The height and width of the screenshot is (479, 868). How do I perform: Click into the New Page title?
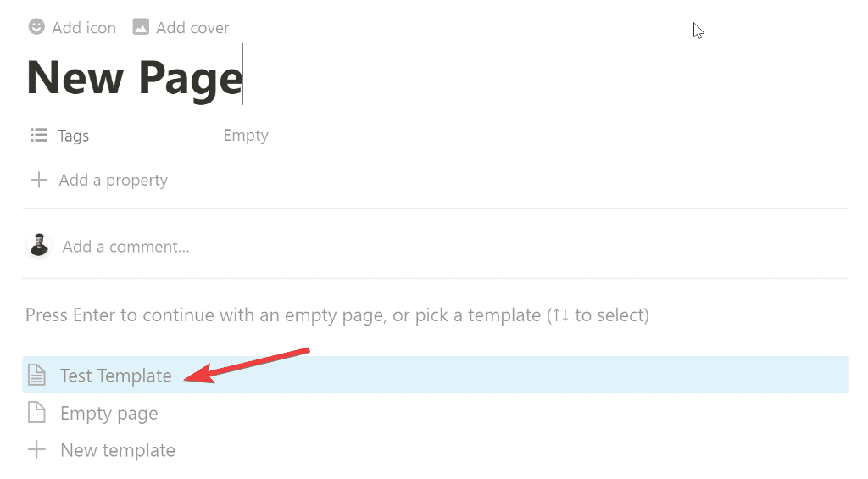coord(135,78)
